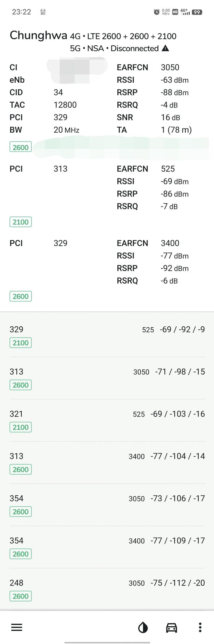Tap the Chunghwa operator title

click(38, 36)
